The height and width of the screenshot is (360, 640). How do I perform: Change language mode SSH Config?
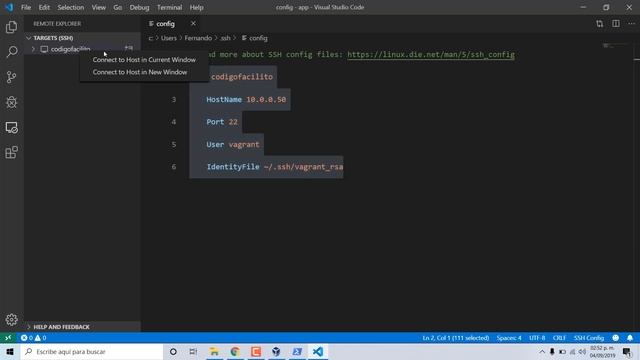point(589,338)
